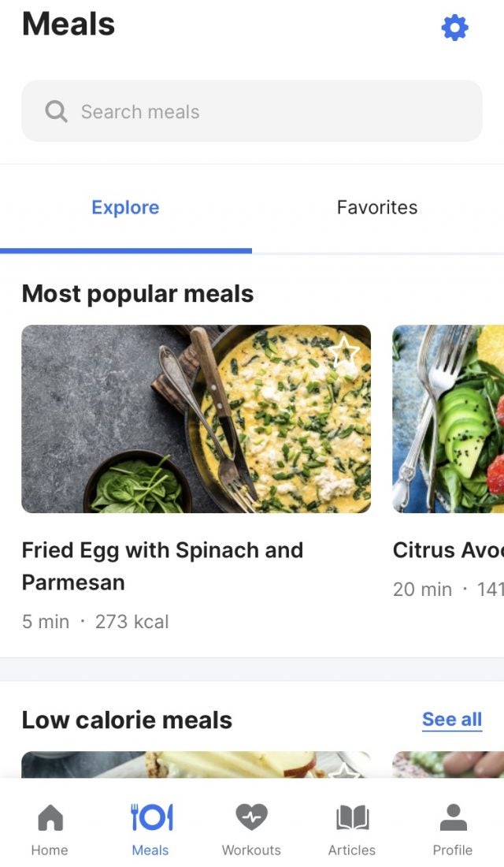Tap the search magnifier icon
504x867 pixels.
click(x=56, y=111)
